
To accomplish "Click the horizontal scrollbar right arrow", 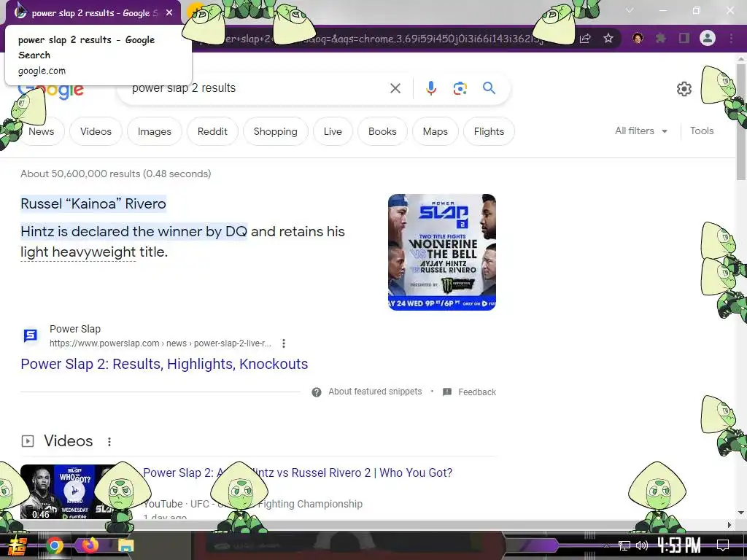I will [729, 525].
